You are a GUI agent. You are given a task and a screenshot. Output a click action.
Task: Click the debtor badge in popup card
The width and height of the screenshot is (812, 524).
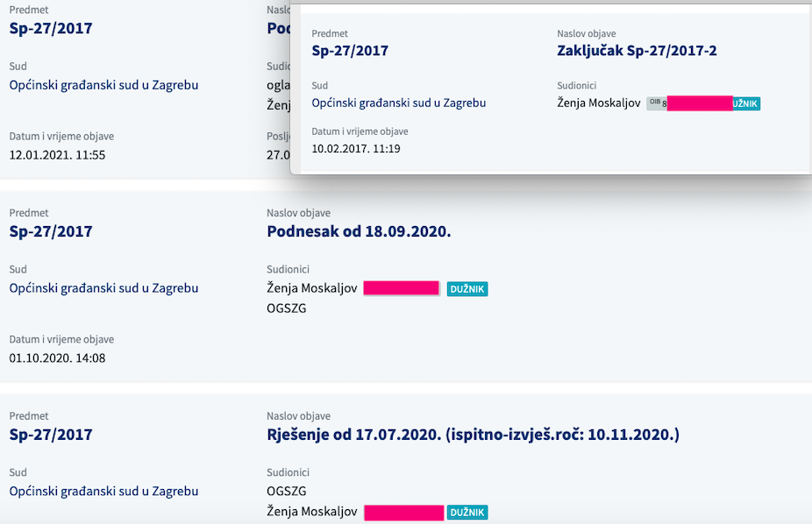click(x=746, y=103)
